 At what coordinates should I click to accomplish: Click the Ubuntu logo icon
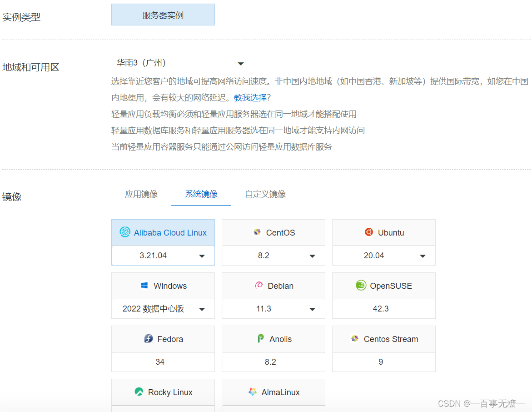coord(369,232)
